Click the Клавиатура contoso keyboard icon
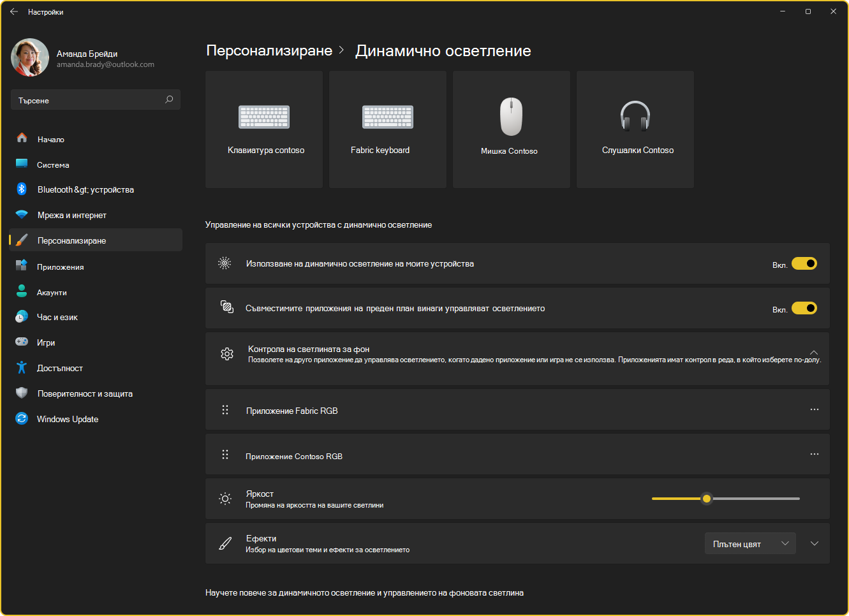Image resolution: width=849 pixels, height=616 pixels. point(264,117)
